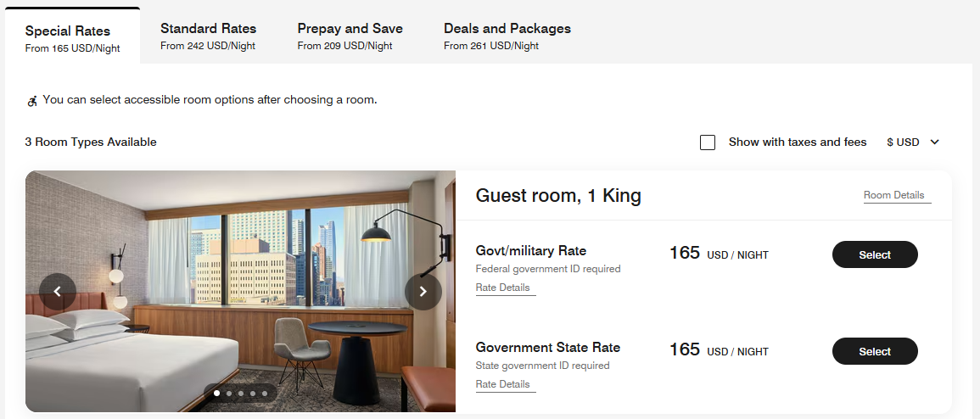View Rate Details for Govt/military Rate
The width and height of the screenshot is (980, 419).
(502, 288)
